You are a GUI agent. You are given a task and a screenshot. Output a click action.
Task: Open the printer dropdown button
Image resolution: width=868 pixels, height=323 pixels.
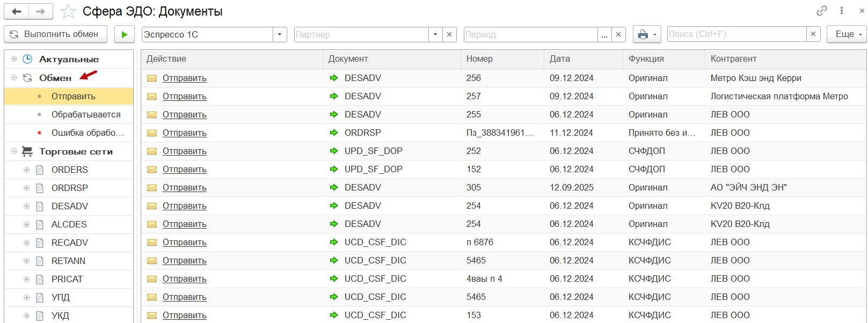[x=647, y=34]
